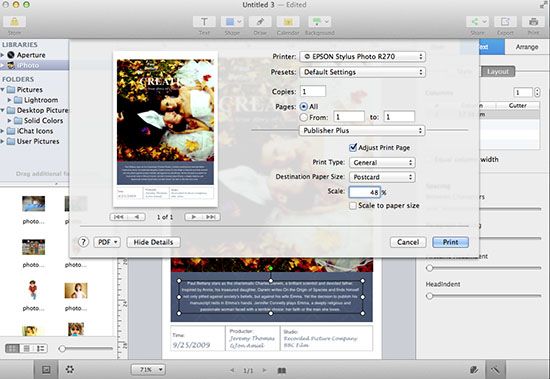Jump to first page in print preview
Image resolution: width=550 pixels, height=379 pixels.
pos(118,217)
